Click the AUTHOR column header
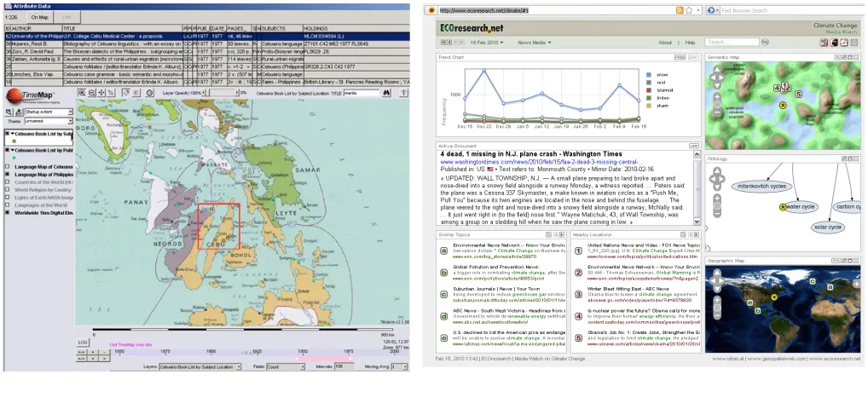 click(37, 27)
